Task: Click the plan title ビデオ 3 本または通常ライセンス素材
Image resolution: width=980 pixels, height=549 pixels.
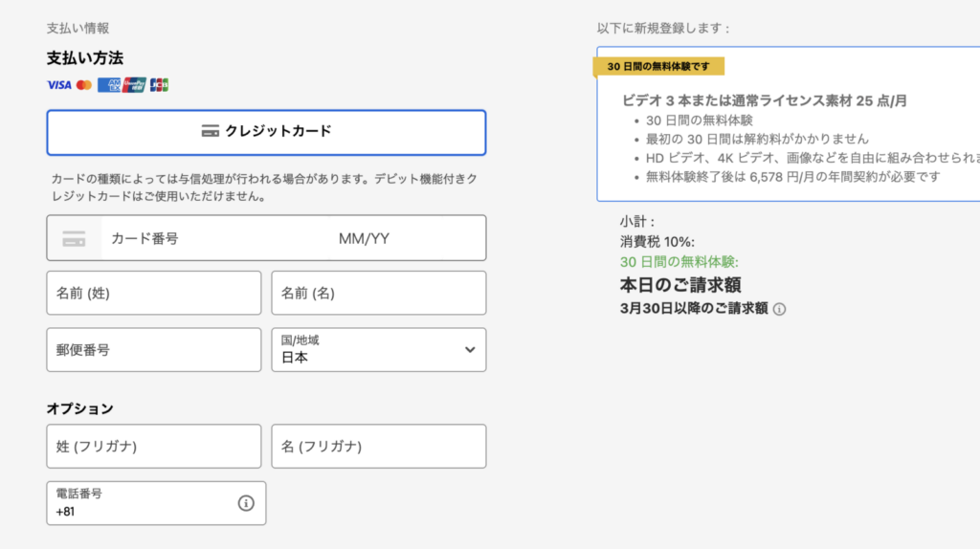Action: coord(764,100)
